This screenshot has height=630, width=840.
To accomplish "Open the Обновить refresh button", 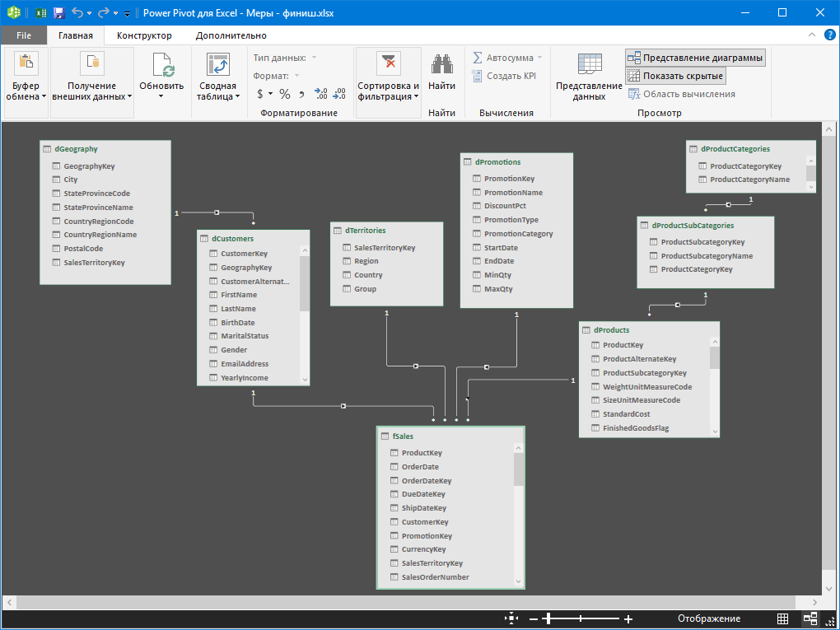I will (161, 74).
